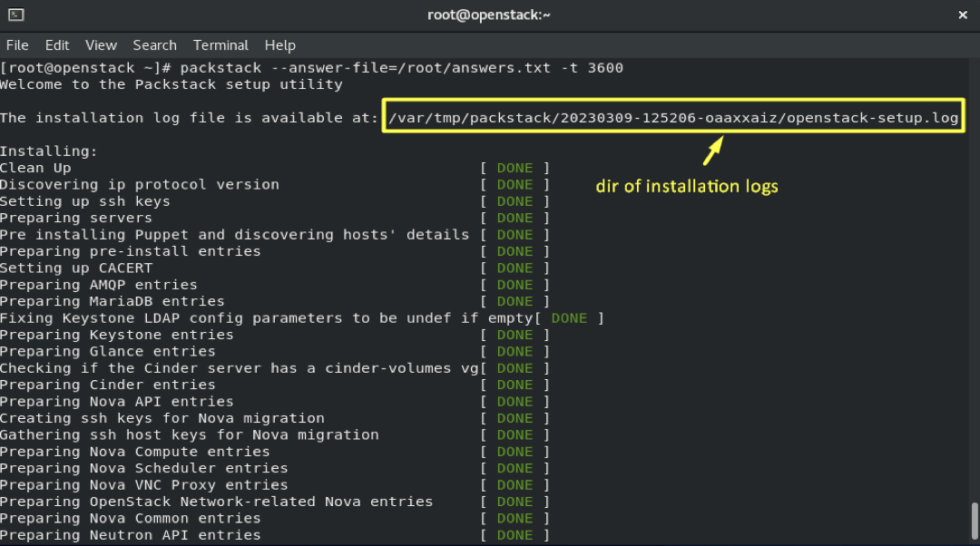980x546 pixels.
Task: Click 'Preparing Nova Common entries' line
Action: pos(130,518)
